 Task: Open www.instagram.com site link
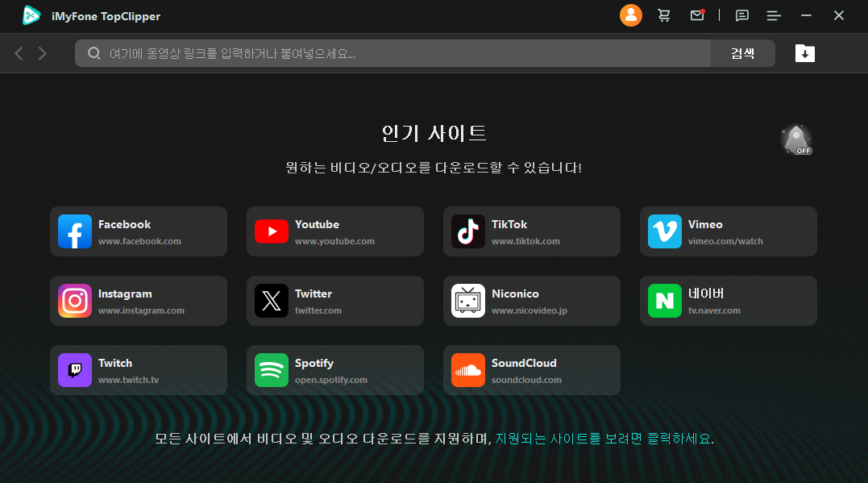(141, 310)
